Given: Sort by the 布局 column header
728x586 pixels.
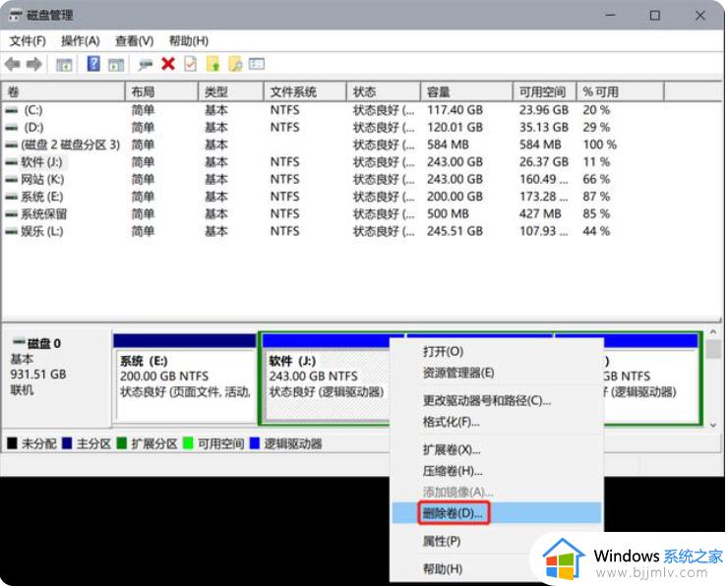Looking at the screenshot, I should [x=161, y=91].
